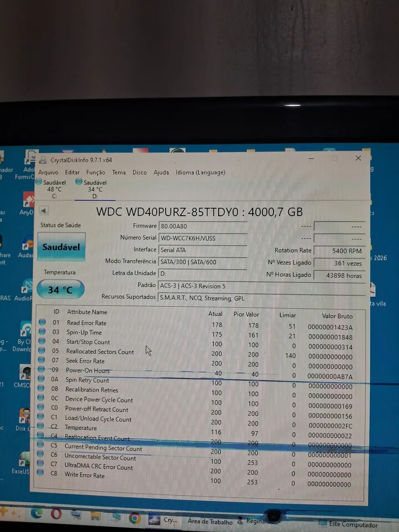Click status dot for Recalibration Retries
The image size is (399, 532).
(x=41, y=388)
